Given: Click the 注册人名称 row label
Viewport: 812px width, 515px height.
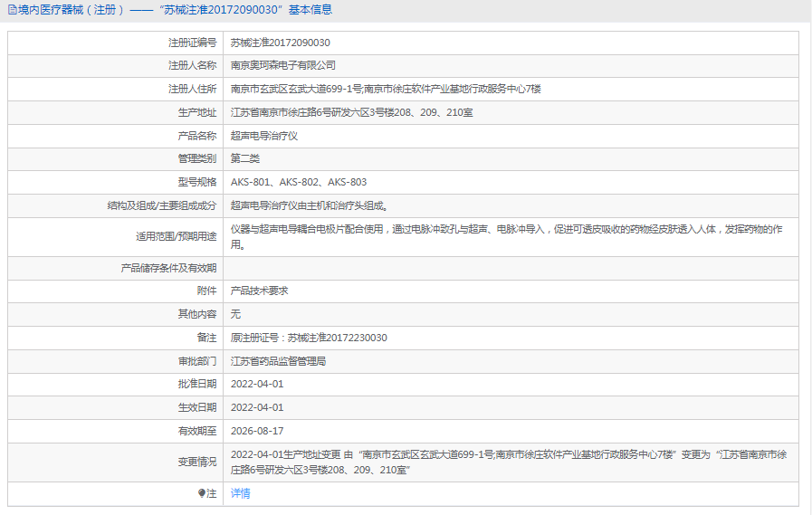Looking at the screenshot, I should pyautogui.click(x=192, y=66).
